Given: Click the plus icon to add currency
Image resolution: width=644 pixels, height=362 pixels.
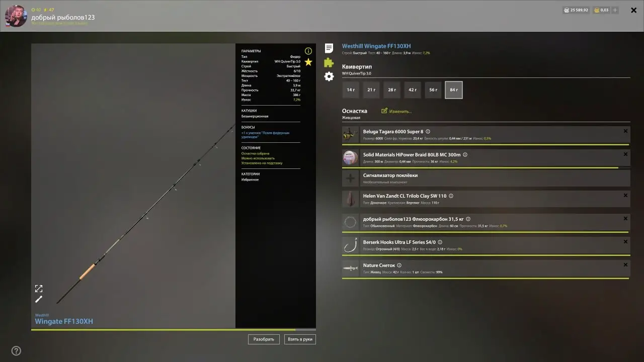Looking at the screenshot, I should click(x=615, y=10).
